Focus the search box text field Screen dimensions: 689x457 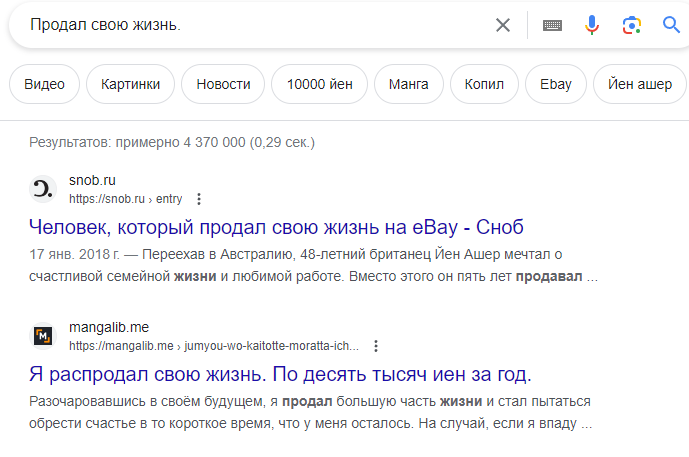click(250, 25)
